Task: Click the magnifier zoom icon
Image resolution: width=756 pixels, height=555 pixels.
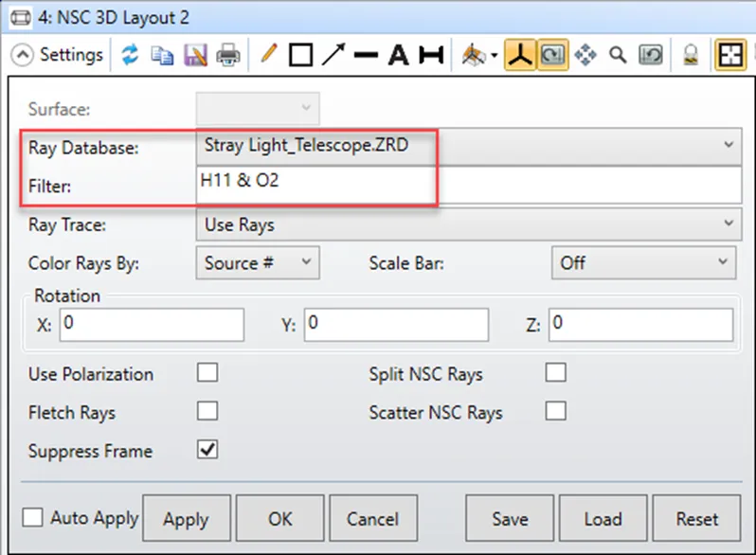Action: [618, 55]
